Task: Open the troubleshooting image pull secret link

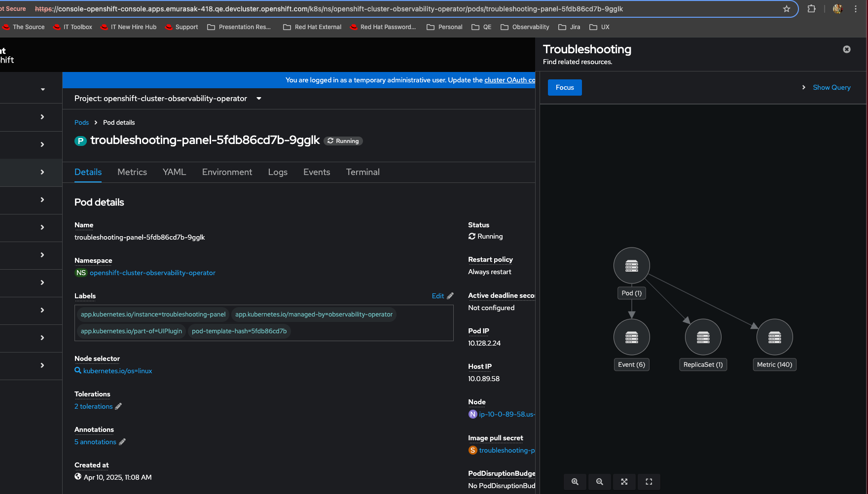Action: point(507,450)
